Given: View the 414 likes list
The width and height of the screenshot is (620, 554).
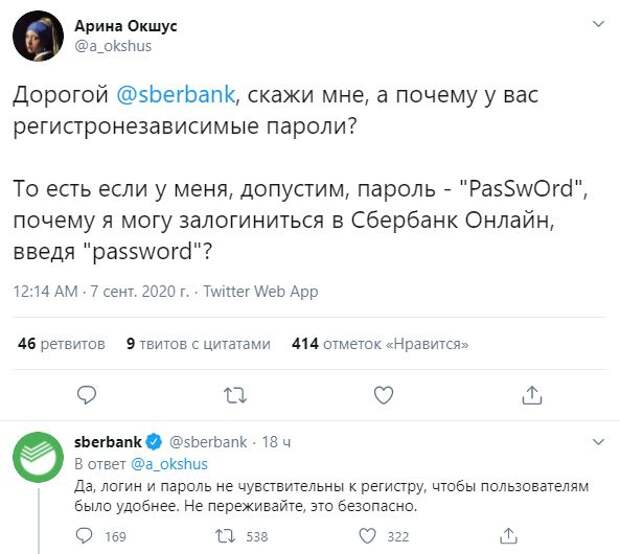Looking at the screenshot, I should coord(380,344).
